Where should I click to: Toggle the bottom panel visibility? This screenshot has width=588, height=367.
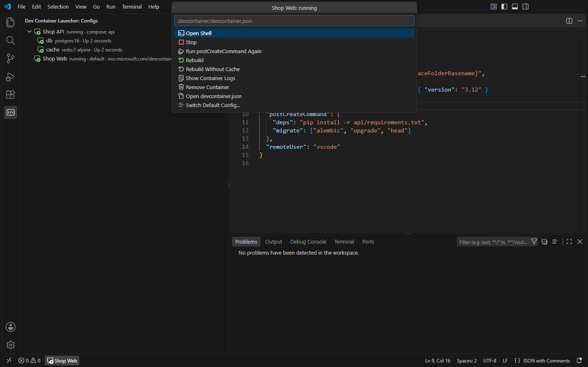coord(515,7)
